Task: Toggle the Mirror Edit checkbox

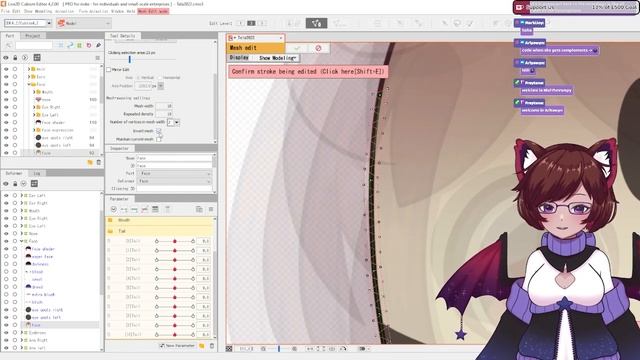Action: (109, 70)
